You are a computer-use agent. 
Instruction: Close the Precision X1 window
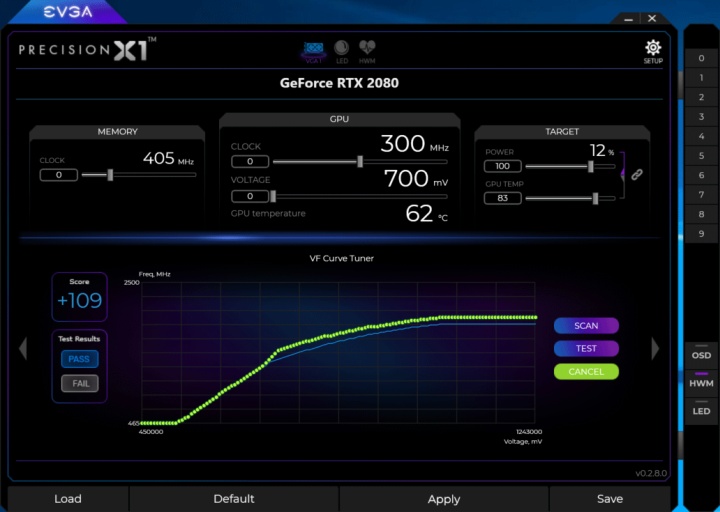point(652,18)
